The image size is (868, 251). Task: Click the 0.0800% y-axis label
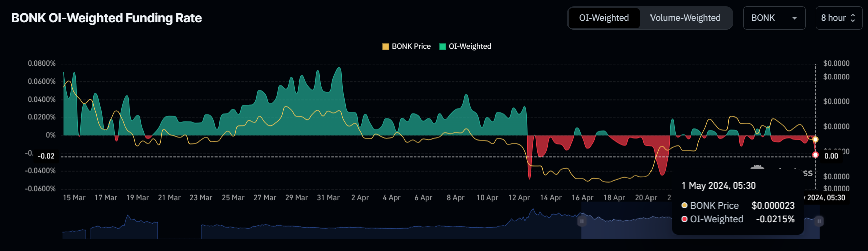[42, 63]
